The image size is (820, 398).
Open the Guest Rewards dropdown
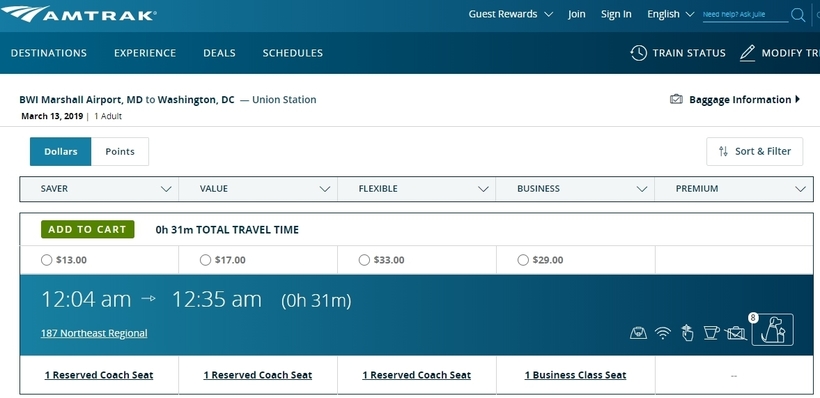510,14
